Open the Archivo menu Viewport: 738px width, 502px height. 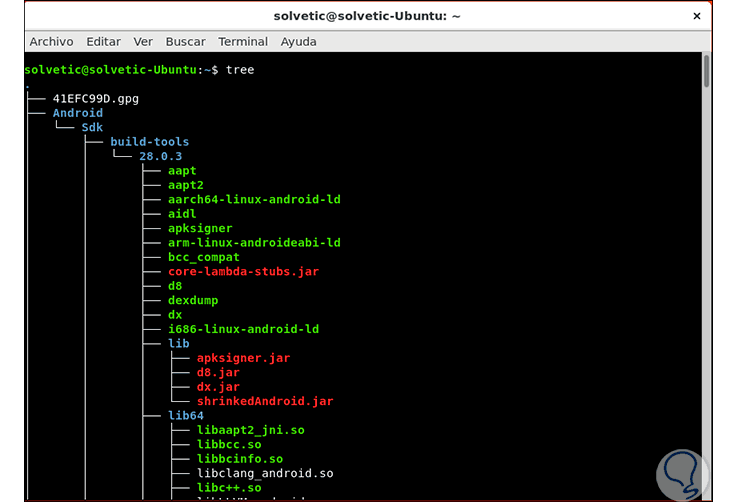pyautogui.click(x=51, y=42)
